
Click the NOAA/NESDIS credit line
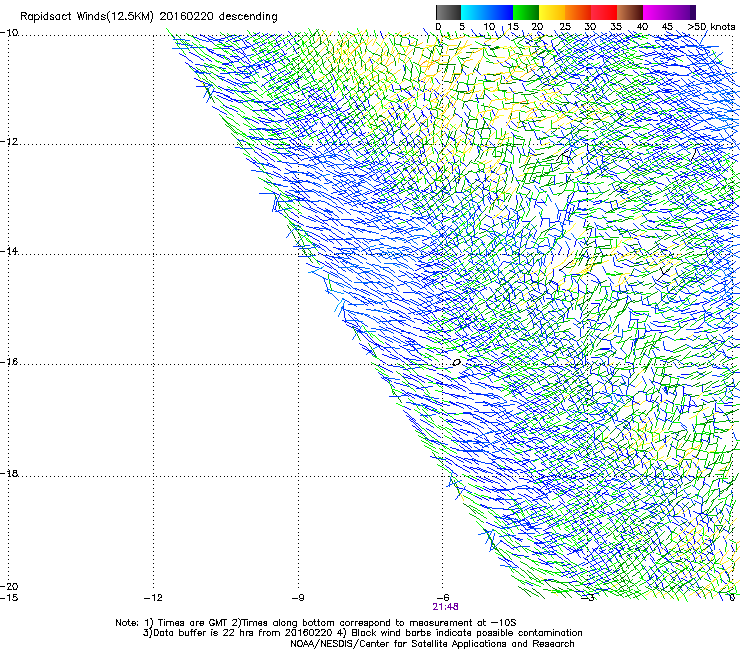(x=432, y=644)
